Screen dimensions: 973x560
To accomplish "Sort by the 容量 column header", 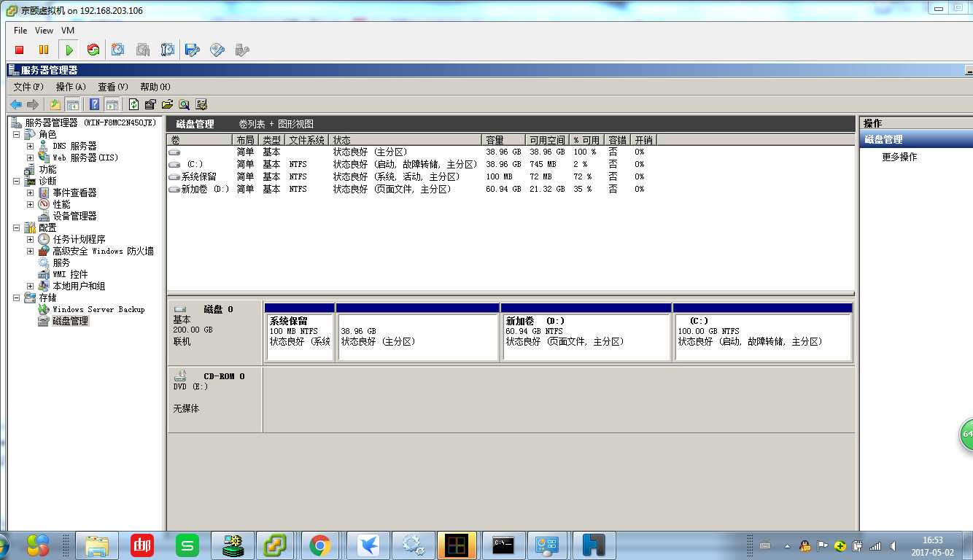I will coord(503,139).
